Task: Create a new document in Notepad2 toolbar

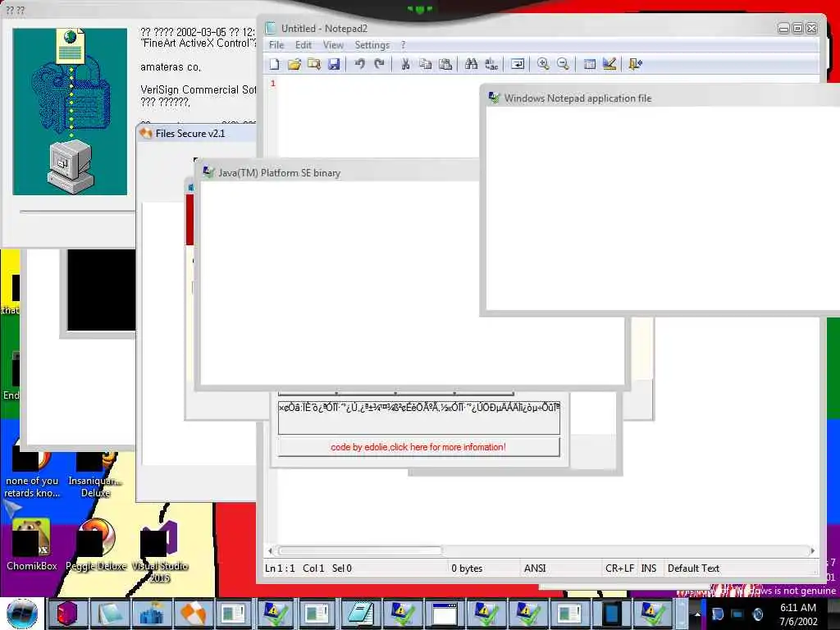Action: pyautogui.click(x=274, y=64)
